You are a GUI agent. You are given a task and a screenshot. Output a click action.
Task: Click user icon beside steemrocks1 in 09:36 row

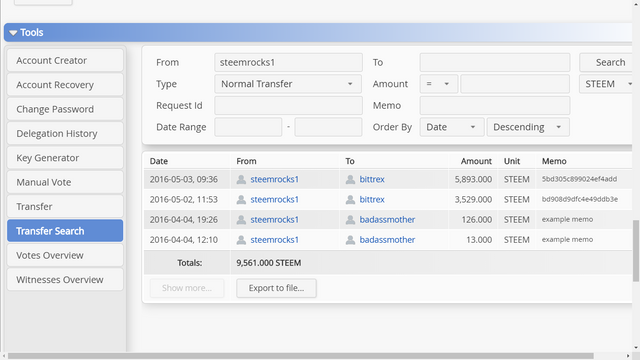pos(241,179)
